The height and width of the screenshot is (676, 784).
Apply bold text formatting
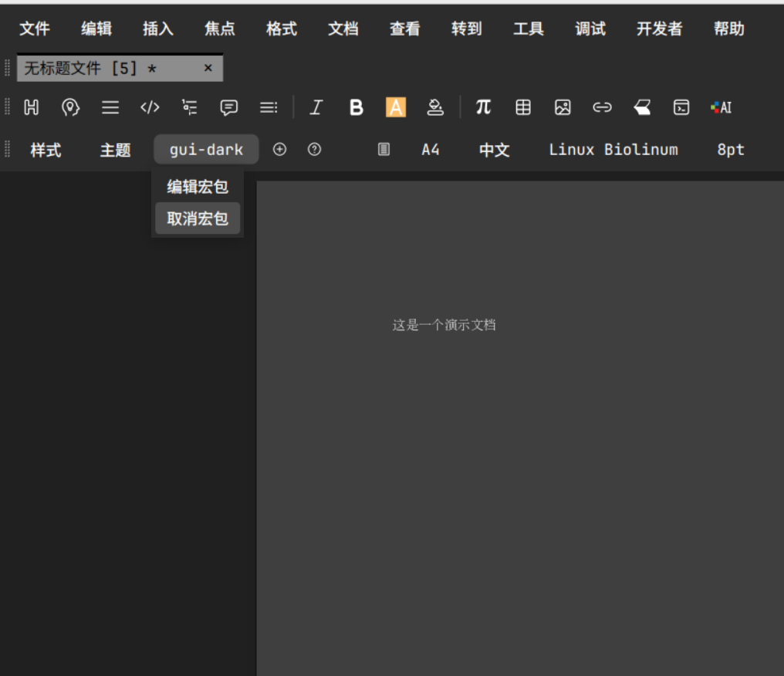pos(356,107)
